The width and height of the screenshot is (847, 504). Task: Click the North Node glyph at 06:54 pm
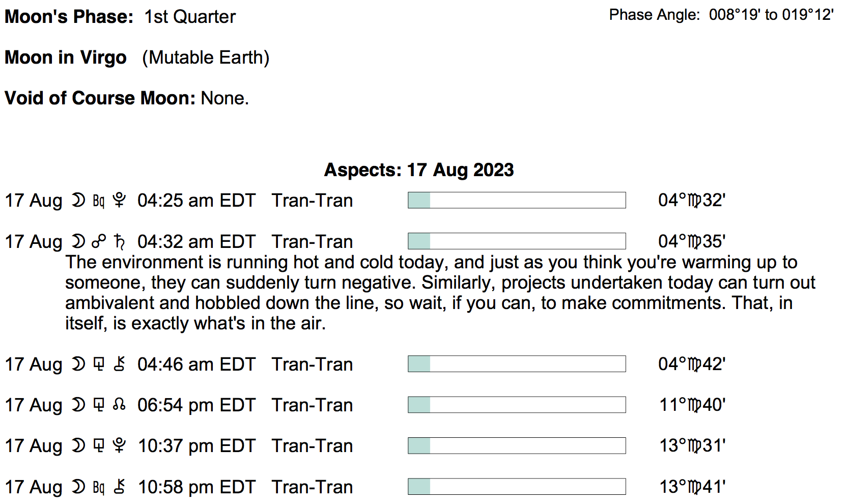[x=119, y=405]
